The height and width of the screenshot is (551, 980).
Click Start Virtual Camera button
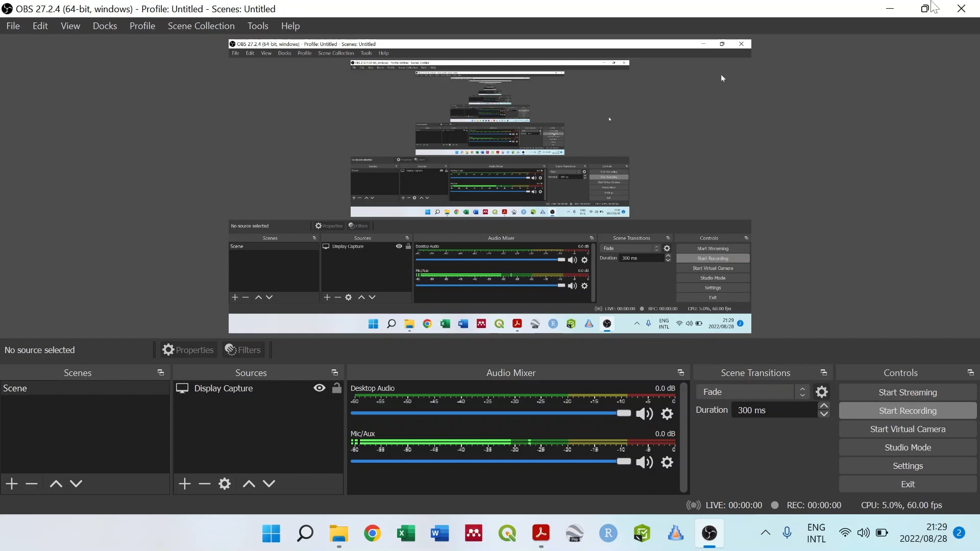coord(908,429)
